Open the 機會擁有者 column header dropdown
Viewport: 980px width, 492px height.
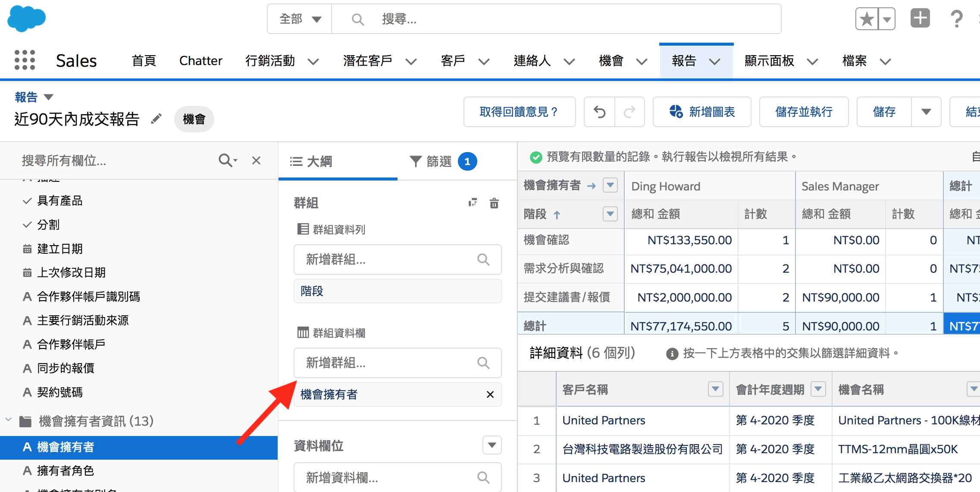[610, 185]
